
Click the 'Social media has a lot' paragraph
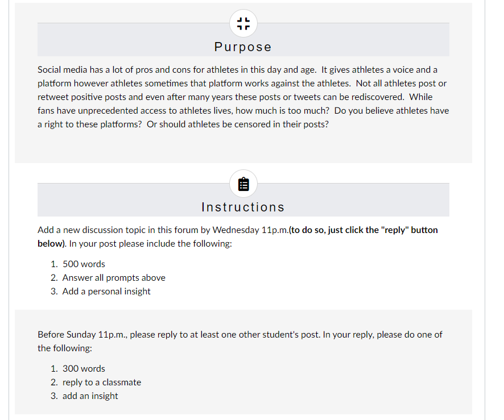tap(243, 97)
